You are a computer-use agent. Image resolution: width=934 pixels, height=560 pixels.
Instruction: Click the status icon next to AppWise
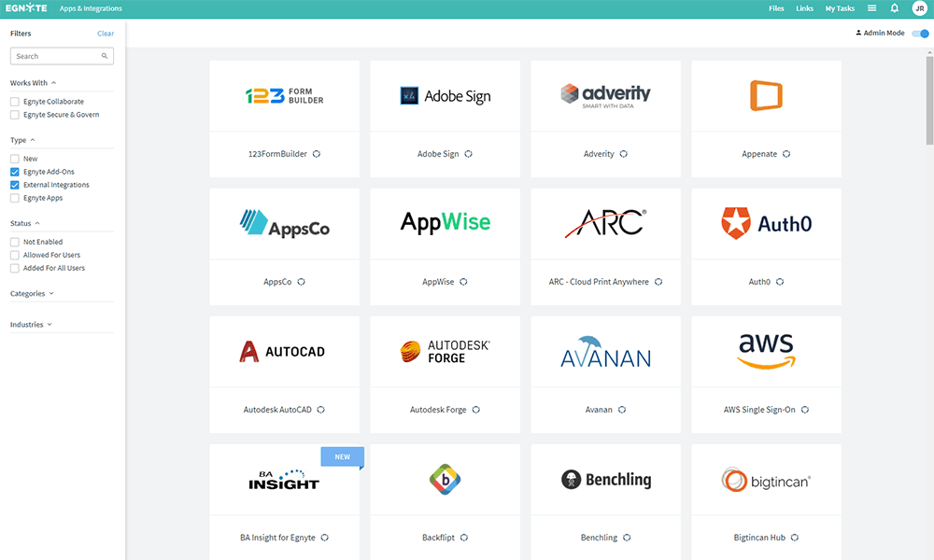(463, 282)
